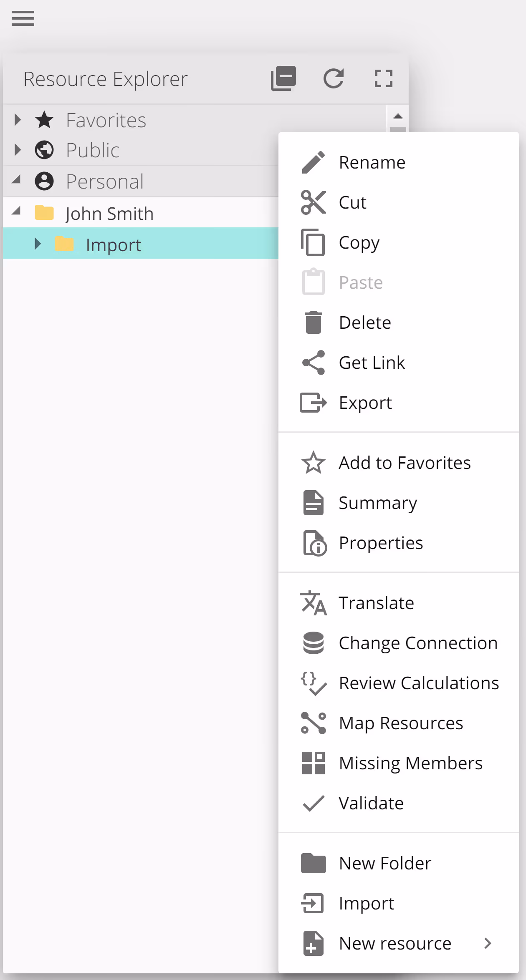Click the Change Connection database icon
This screenshot has width=526, height=980.
coord(313,643)
